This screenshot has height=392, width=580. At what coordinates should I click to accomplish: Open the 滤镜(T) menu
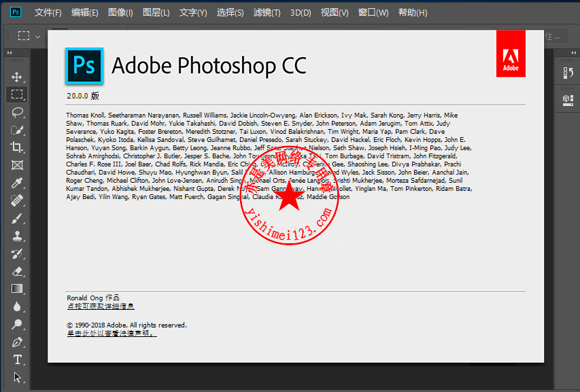267,12
